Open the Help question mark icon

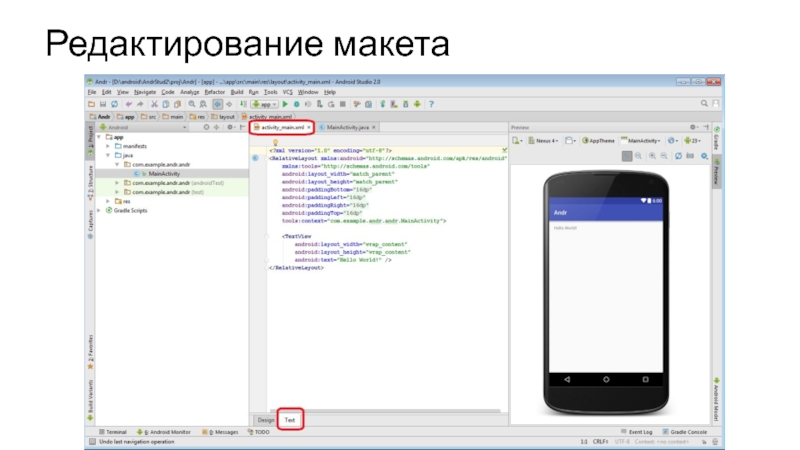coord(431,103)
